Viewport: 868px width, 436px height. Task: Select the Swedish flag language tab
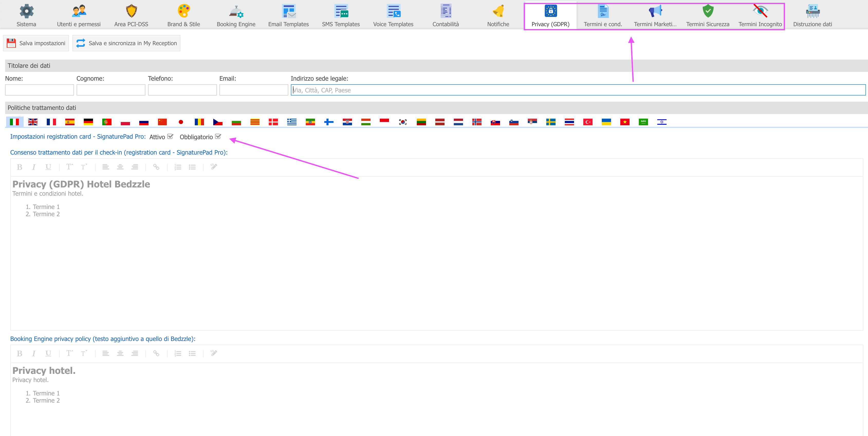click(551, 122)
